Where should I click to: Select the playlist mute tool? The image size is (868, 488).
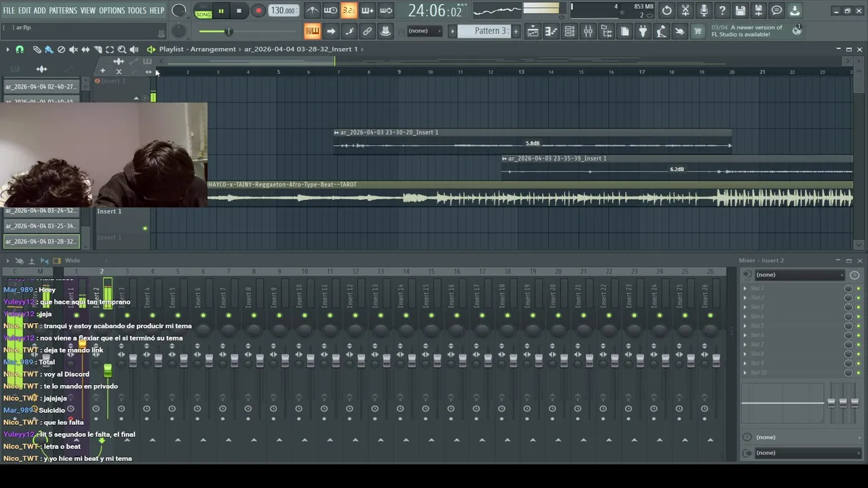pyautogui.click(x=73, y=49)
